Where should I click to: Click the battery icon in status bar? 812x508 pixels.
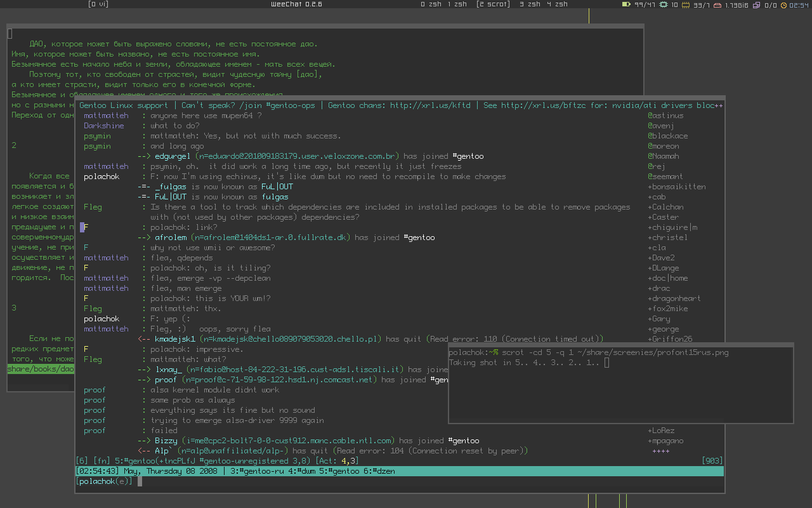(626, 4)
